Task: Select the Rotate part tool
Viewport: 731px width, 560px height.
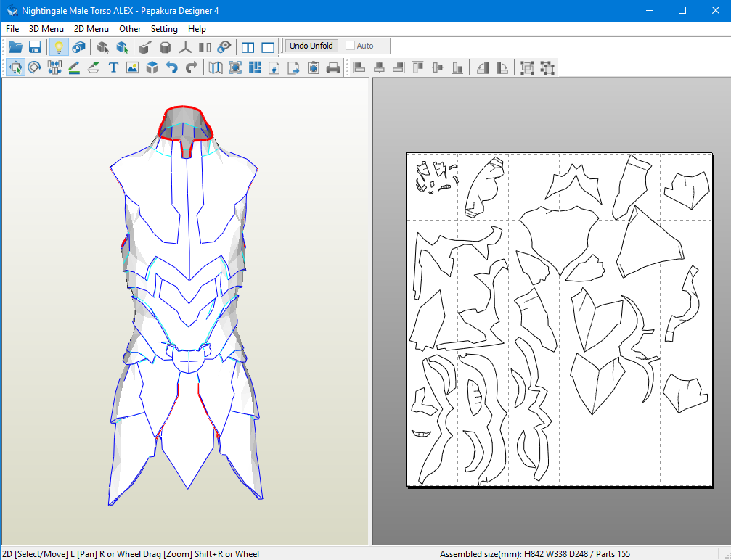Action: point(35,67)
